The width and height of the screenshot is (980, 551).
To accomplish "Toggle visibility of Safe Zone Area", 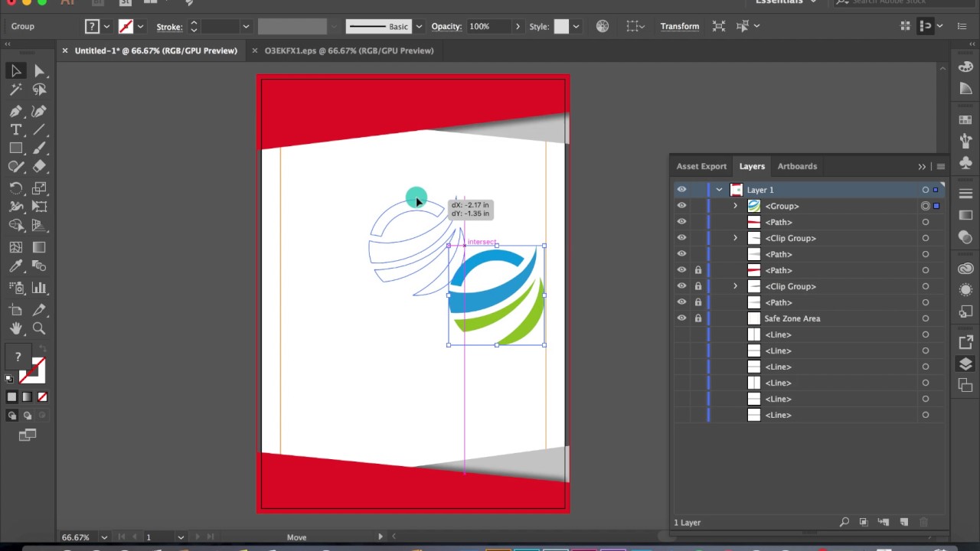I will (681, 318).
